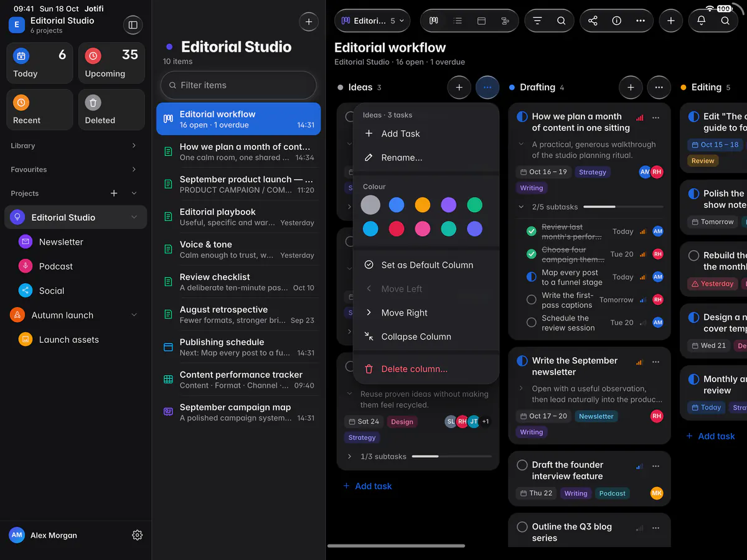This screenshot has width=747, height=560.
Task: Open ellipsis on 'Draft the founder interview feature' card
Action: [x=655, y=466]
